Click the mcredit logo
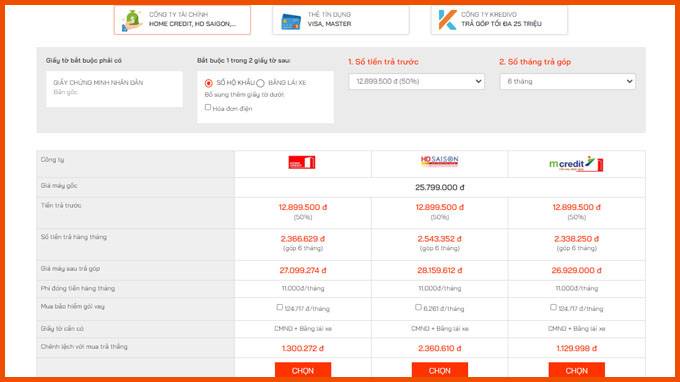 576,164
